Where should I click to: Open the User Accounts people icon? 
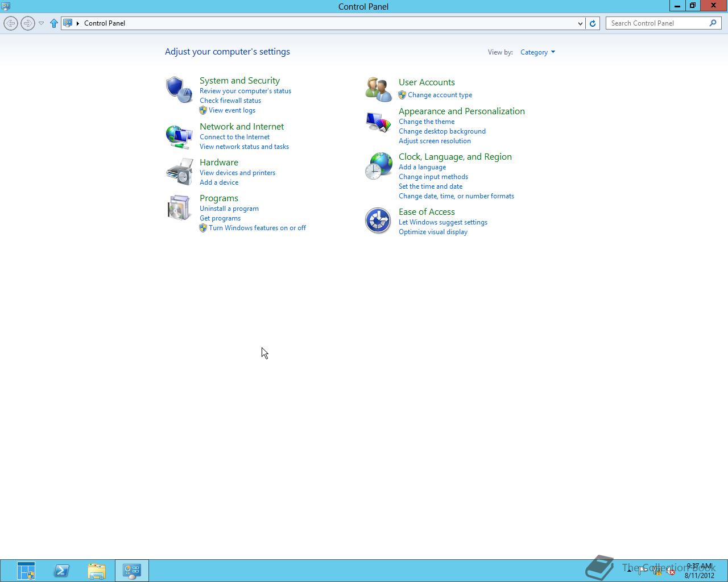(378, 89)
